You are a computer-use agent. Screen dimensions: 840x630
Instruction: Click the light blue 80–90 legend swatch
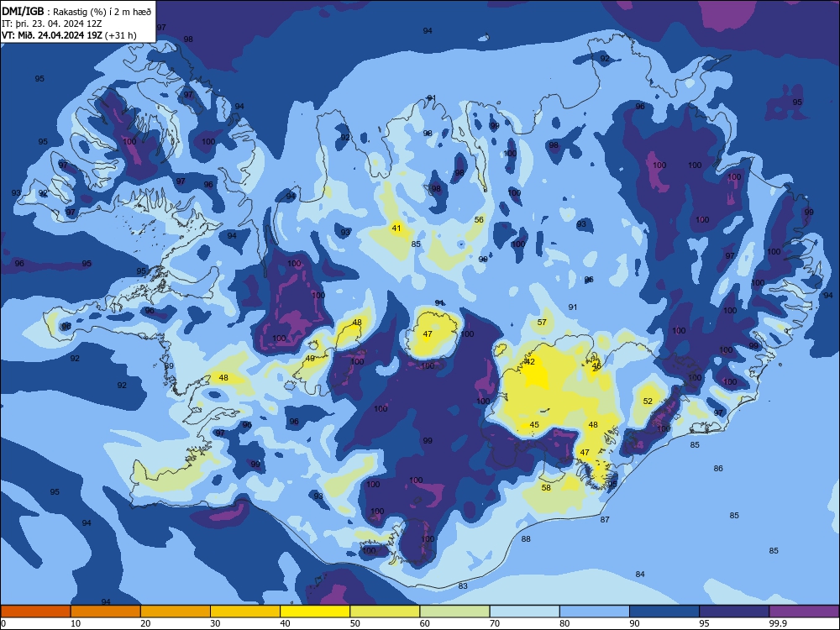595,612
